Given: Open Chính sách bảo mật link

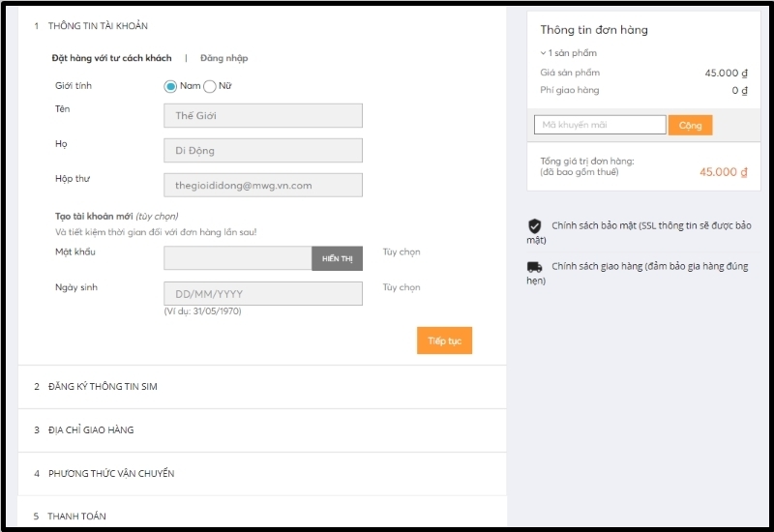Looking at the screenshot, I should tap(640, 232).
